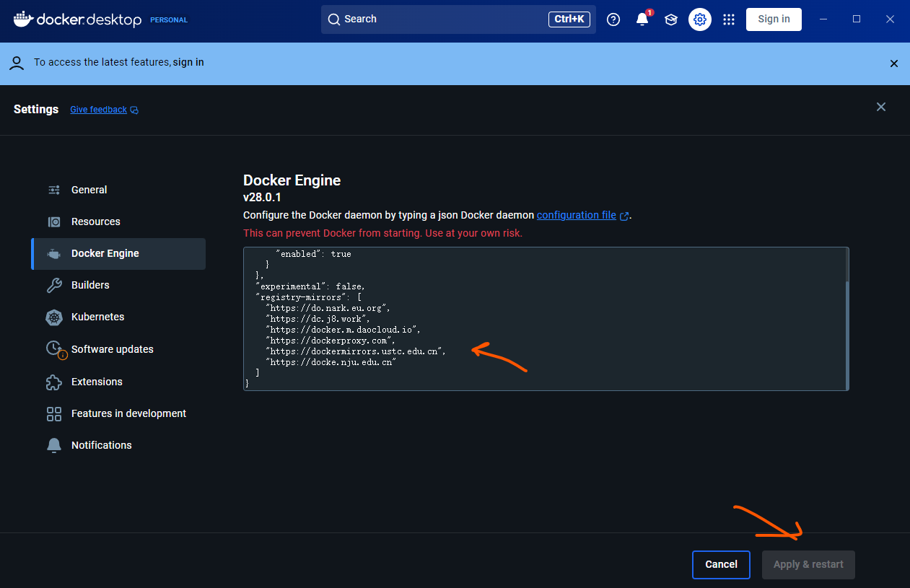The width and height of the screenshot is (910, 588).
Task: Click the Give feedback link
Action: coord(98,110)
